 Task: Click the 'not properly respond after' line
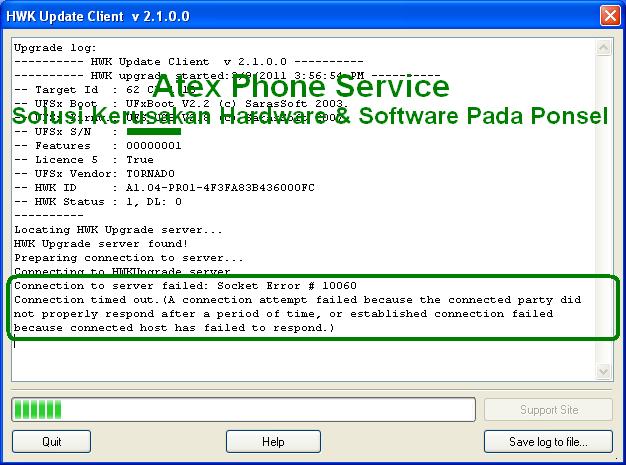coord(283,314)
